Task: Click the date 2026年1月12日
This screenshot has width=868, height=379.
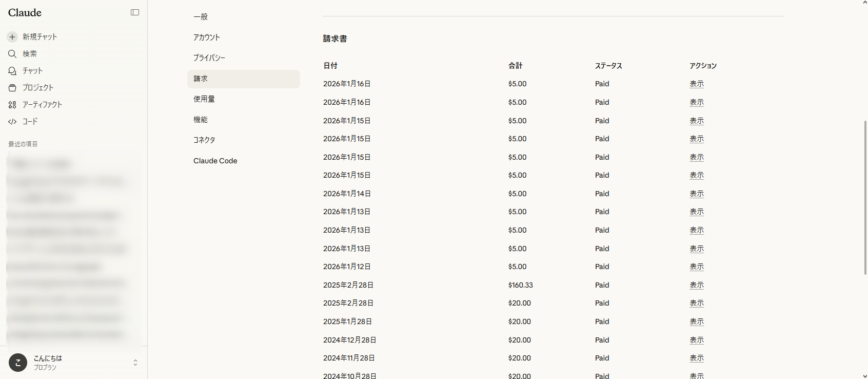Action: coord(347,267)
